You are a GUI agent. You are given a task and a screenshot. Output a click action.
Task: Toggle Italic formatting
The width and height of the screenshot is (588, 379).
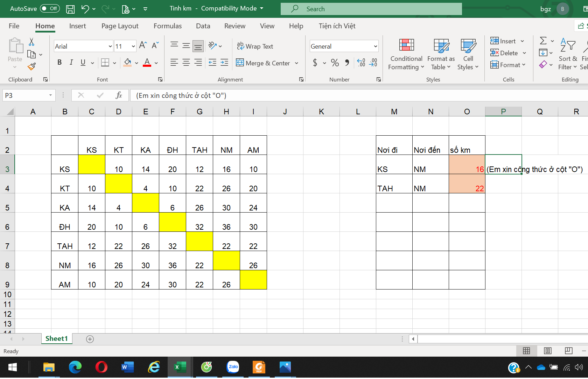click(x=71, y=63)
